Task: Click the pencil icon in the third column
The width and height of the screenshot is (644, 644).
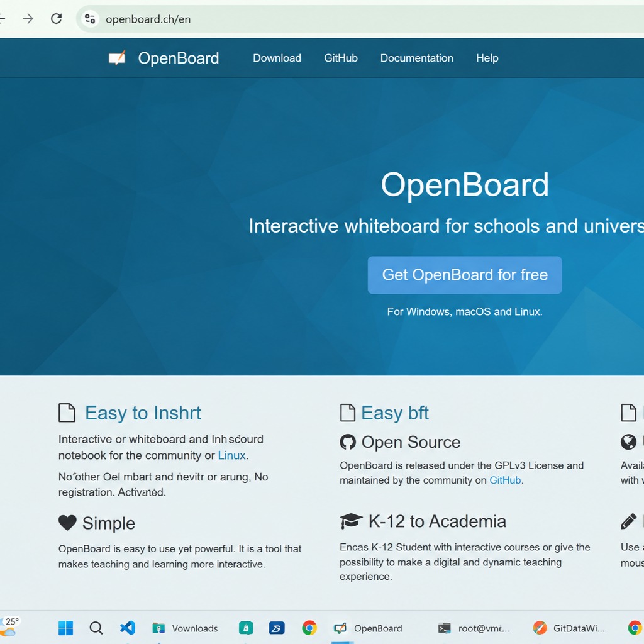Action: 628,521
